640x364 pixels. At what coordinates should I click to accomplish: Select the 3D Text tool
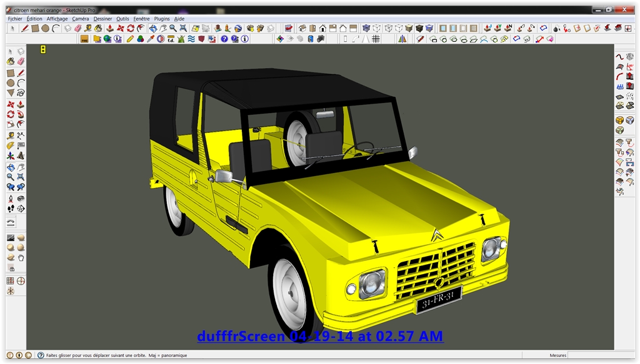click(x=21, y=156)
